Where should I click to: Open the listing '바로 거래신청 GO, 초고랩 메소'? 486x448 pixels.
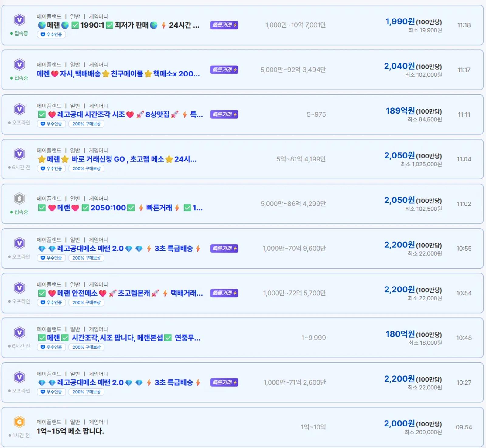(x=117, y=159)
